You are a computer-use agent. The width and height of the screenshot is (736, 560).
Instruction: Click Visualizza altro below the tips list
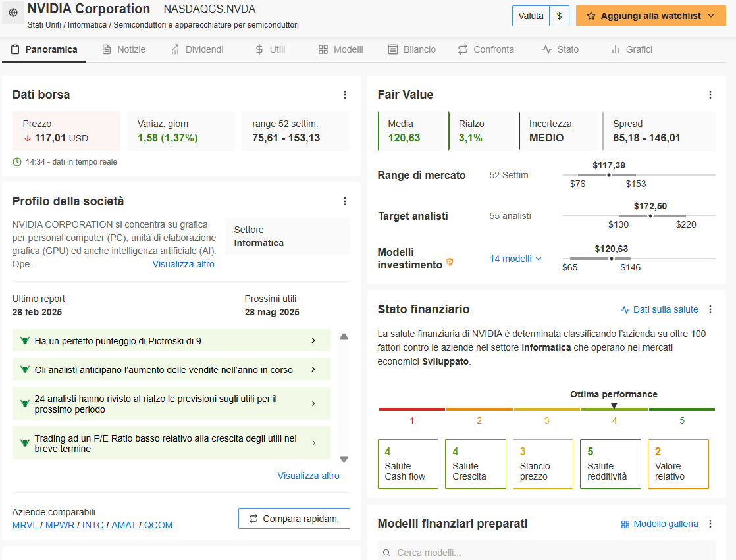tap(308, 476)
